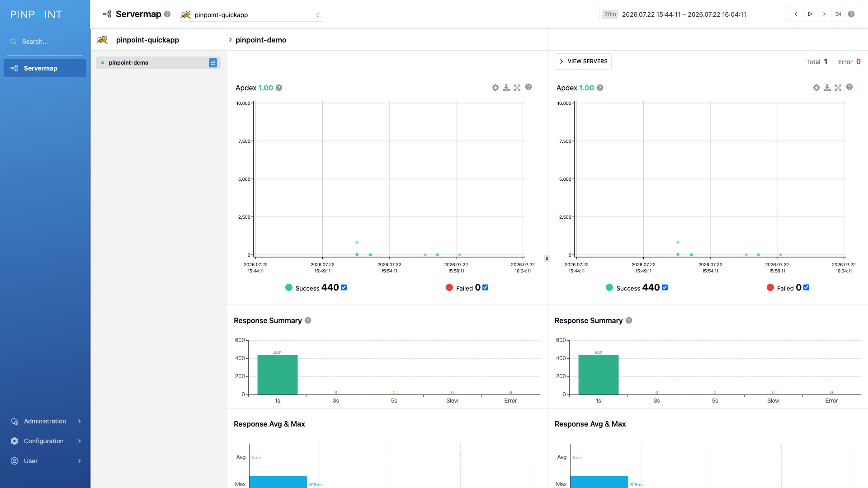Open help icon on right scatter toolbar

click(x=849, y=87)
